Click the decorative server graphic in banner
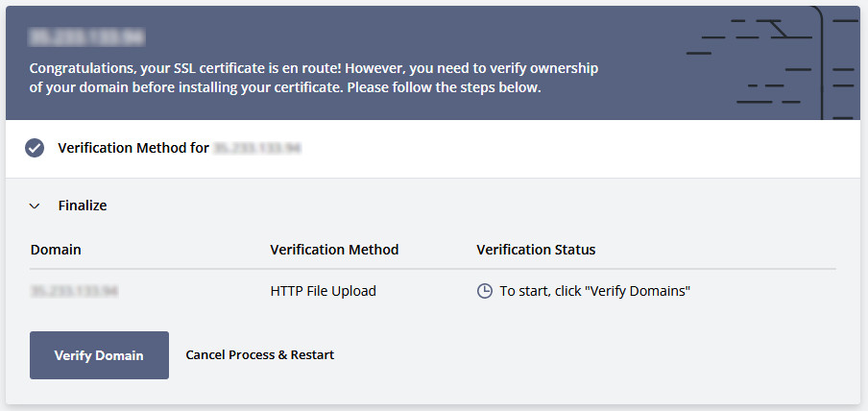 coord(772,63)
